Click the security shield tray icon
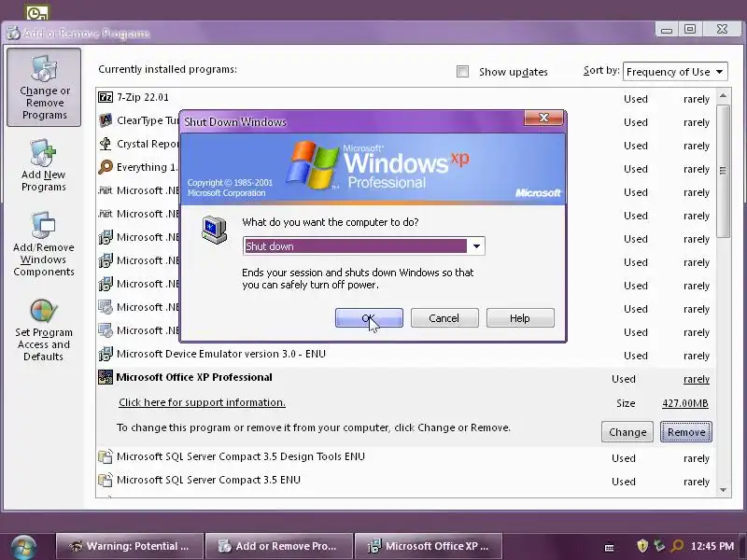The image size is (747, 560). pyautogui.click(x=642, y=545)
